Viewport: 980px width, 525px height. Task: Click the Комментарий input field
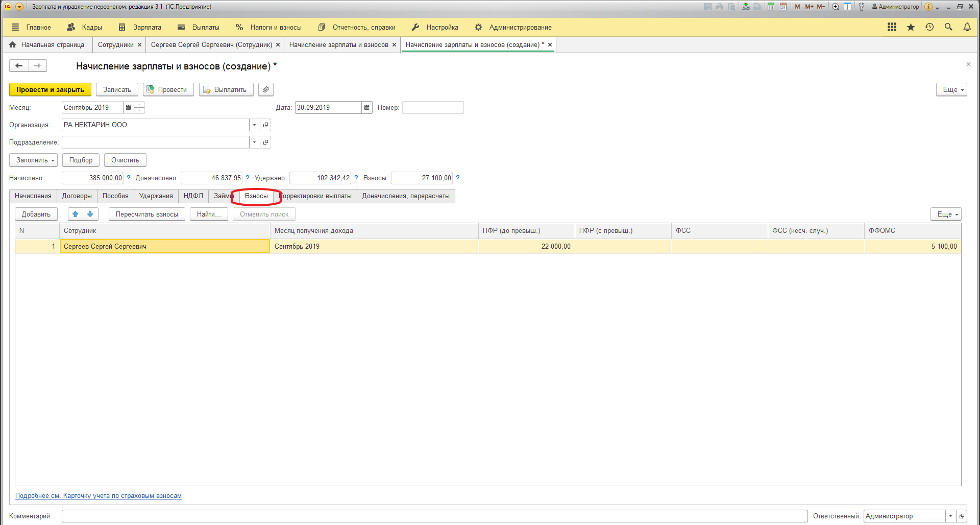click(x=434, y=516)
